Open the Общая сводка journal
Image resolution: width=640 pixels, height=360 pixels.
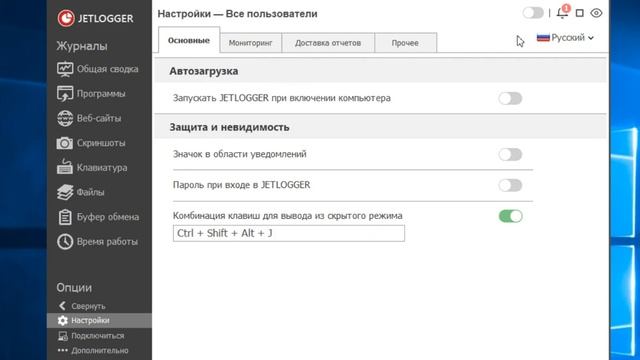[x=107, y=69]
